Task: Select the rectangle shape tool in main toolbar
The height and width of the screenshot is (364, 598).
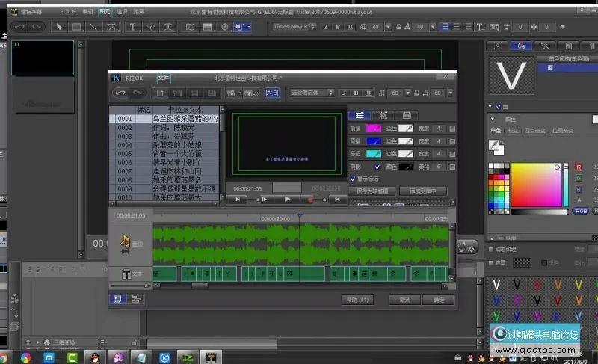Action: tap(76, 27)
